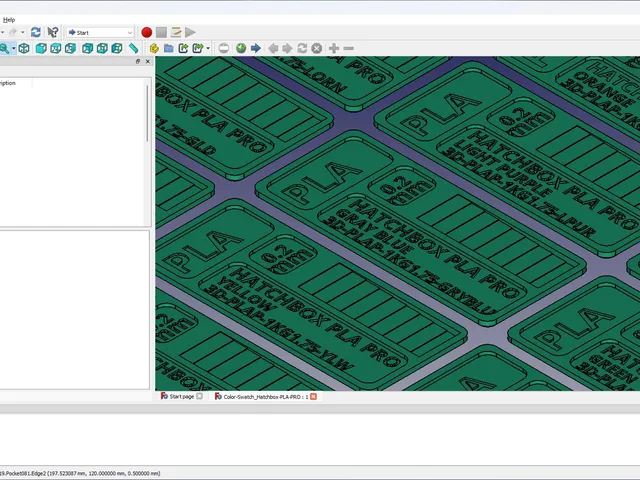Image resolution: width=640 pixels, height=480 pixels.
Task: Click the make sub-link icon
Action: coord(198,49)
